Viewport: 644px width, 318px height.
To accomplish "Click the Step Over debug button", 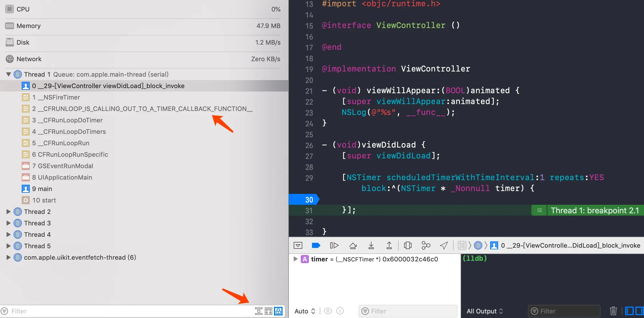I will [x=353, y=245].
